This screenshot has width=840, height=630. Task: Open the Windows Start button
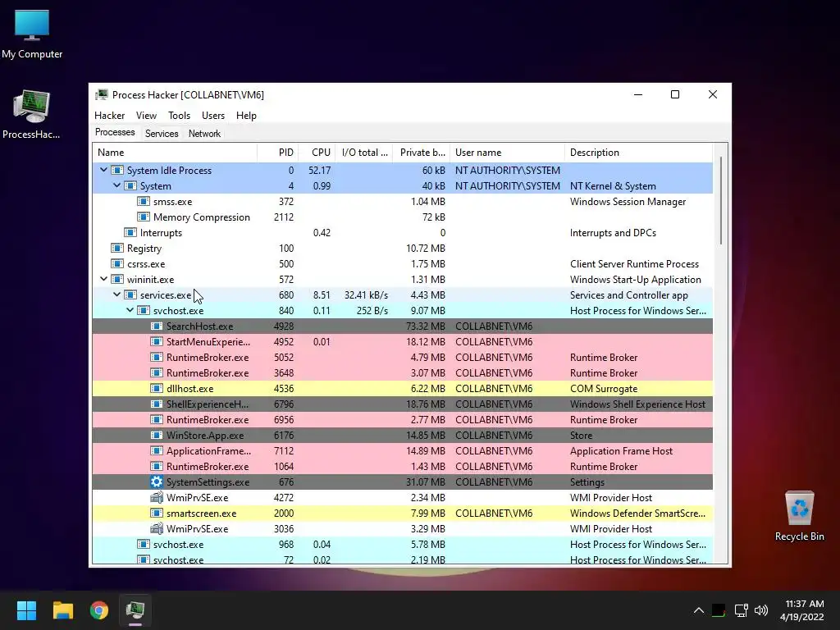[26, 610]
